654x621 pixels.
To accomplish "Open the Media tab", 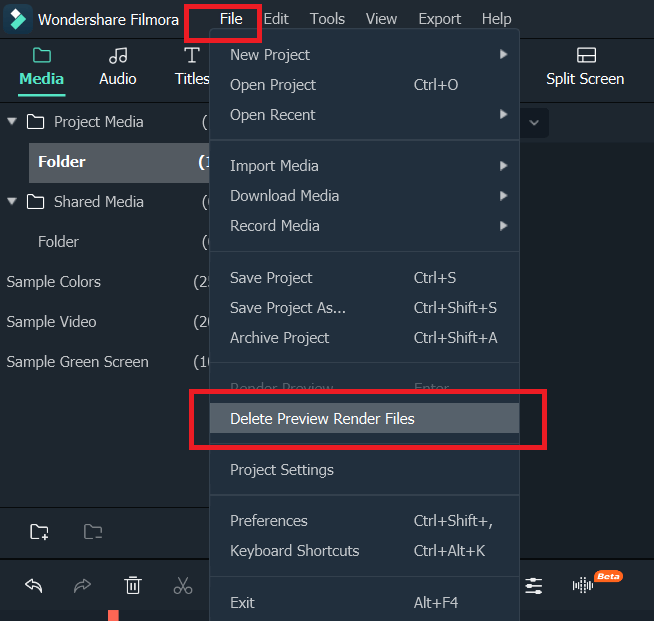I will tap(41, 67).
